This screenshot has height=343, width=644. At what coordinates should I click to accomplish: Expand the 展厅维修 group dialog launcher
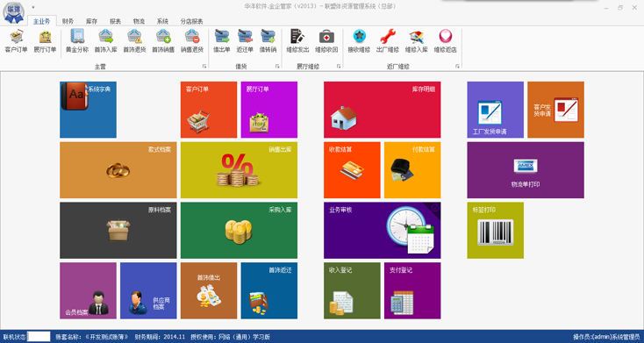coord(339,66)
